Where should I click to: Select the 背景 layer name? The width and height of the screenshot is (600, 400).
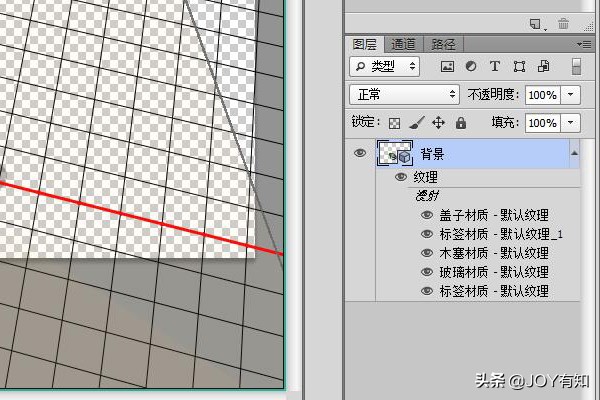432,154
